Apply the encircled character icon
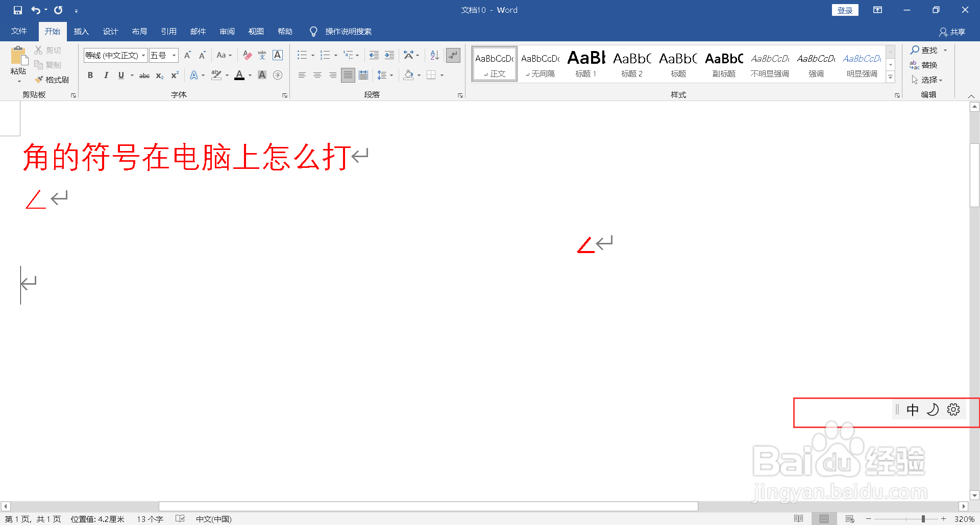980x525 pixels. pyautogui.click(x=278, y=75)
